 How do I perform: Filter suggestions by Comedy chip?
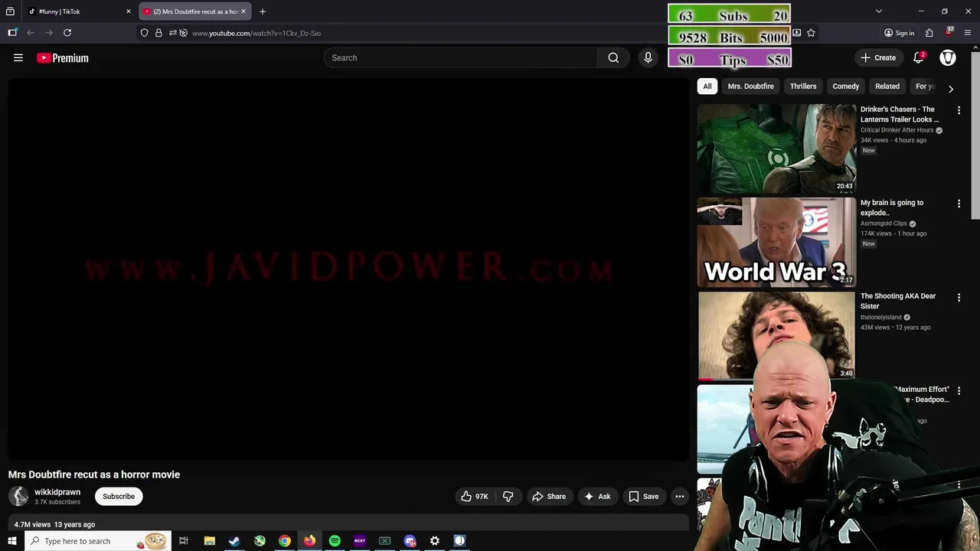click(846, 86)
